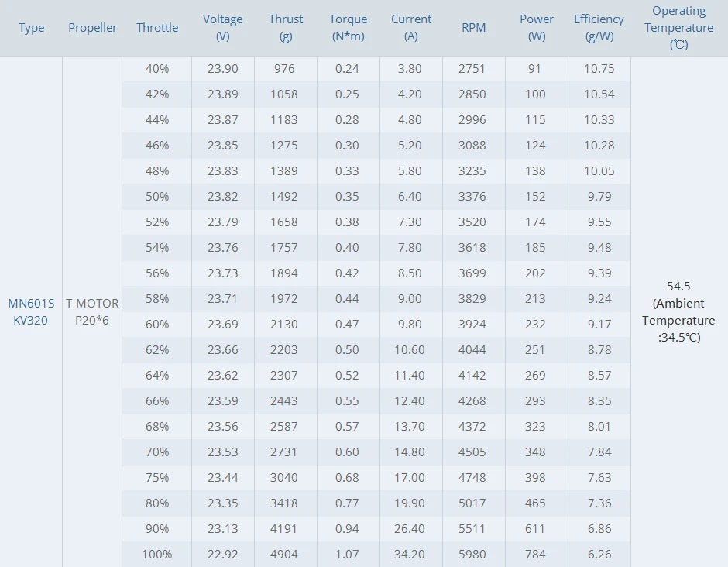Select the Operating Temperature column header
The height and width of the screenshot is (567, 728).
pos(678,27)
